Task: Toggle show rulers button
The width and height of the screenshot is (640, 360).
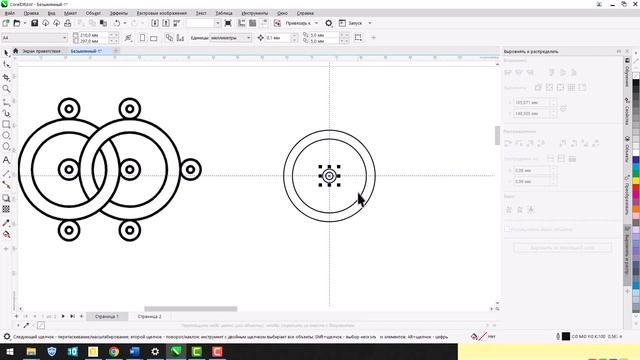Action: [x=242, y=23]
